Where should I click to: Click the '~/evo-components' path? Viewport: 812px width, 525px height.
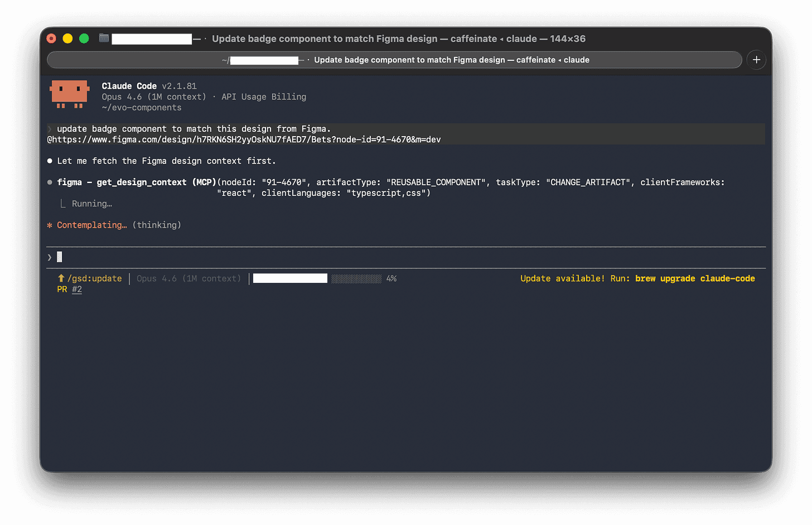[x=142, y=108]
